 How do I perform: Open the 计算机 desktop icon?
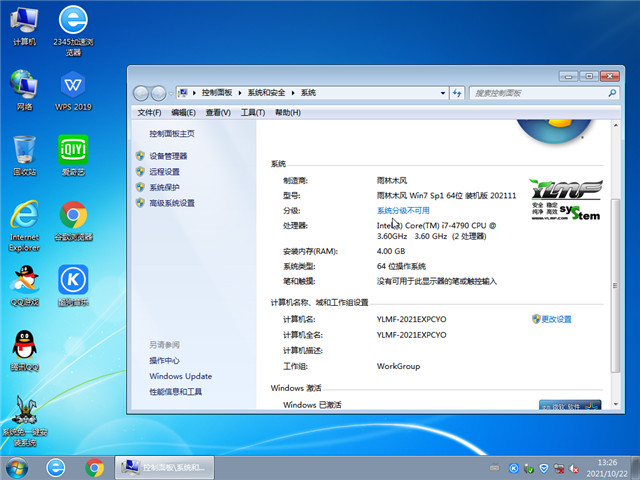coord(24,27)
